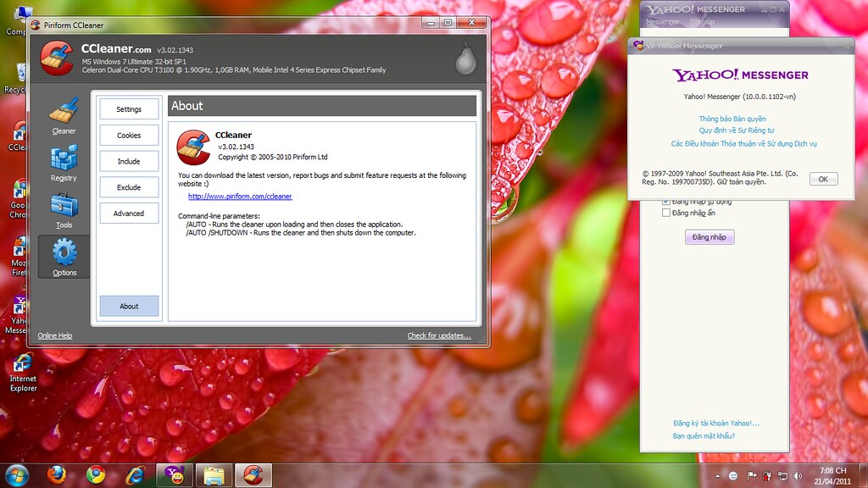Image resolution: width=868 pixels, height=488 pixels.
Task: Click 'Check for updates...' link
Action: (x=438, y=335)
